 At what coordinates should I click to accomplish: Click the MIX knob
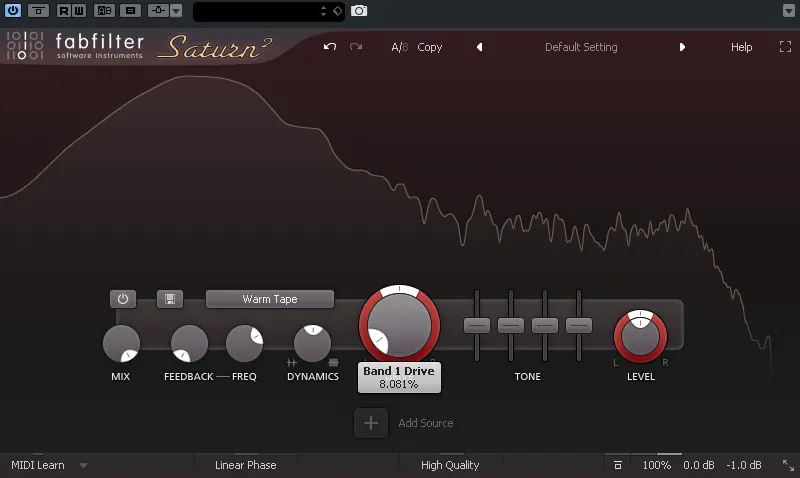tap(121, 343)
